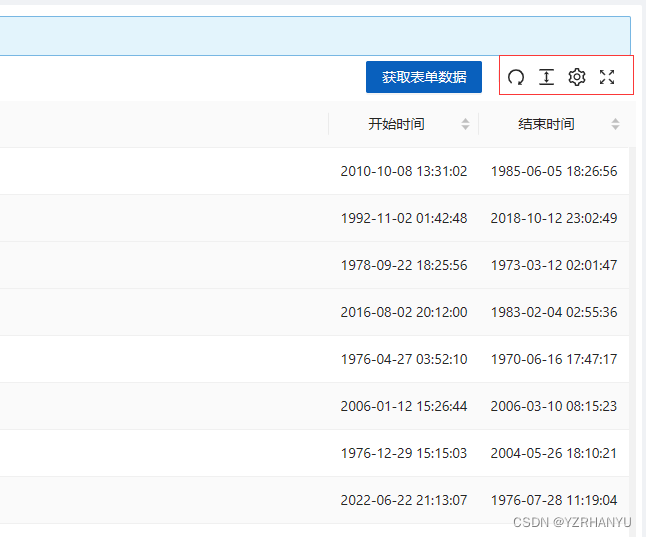Select the cell 2018-10-12 23:02:49

pos(554,218)
